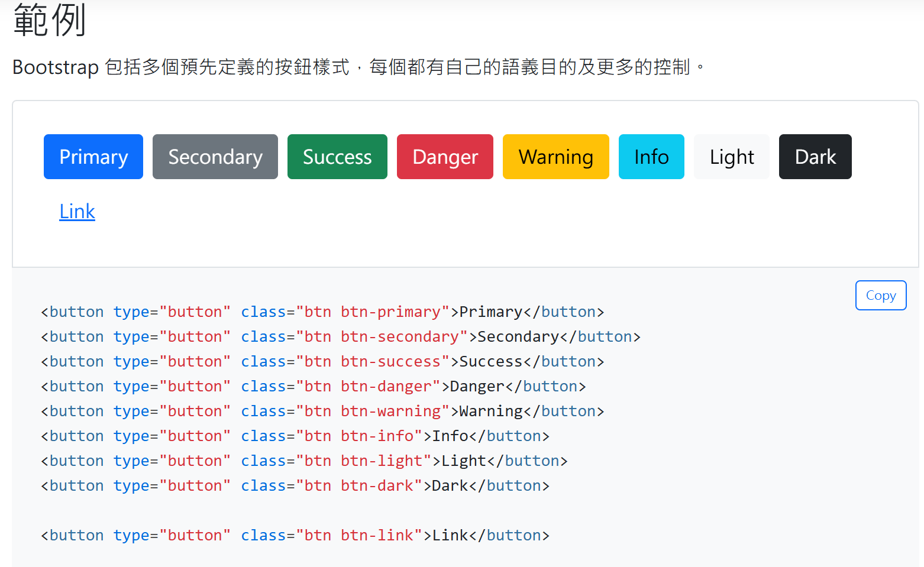Click the red Danger button
This screenshot has height=567, width=924.
pyautogui.click(x=445, y=157)
